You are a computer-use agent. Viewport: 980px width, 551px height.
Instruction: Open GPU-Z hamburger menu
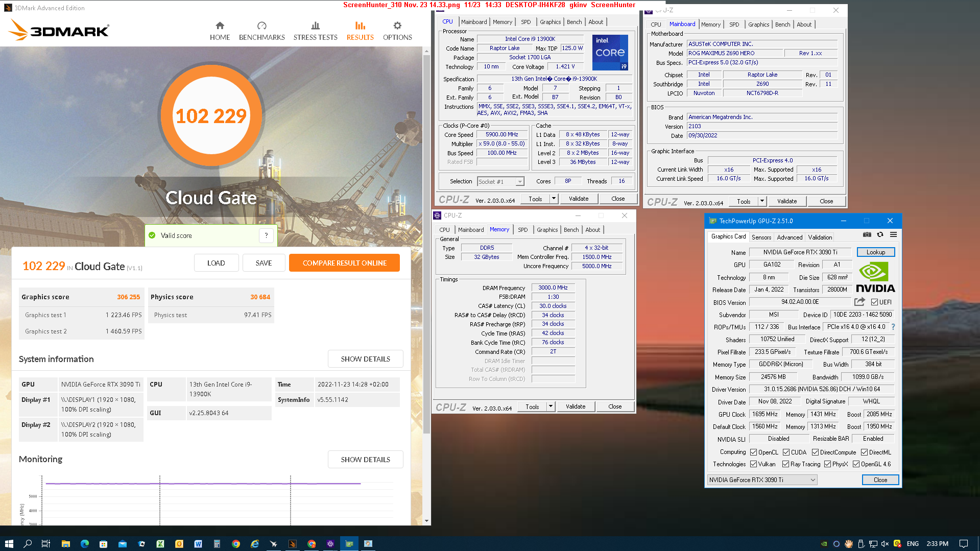tap(893, 234)
